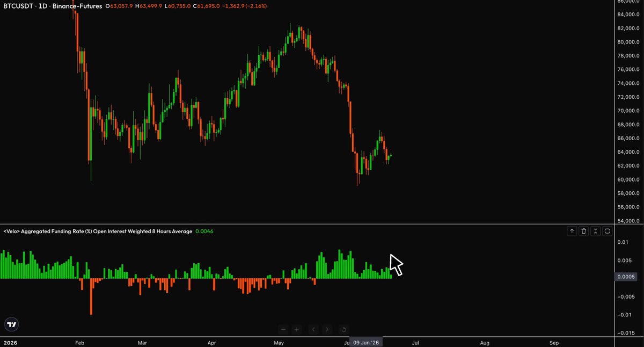Click the 0.0005 funding axis label
Viewport: 644px width, 347px height.
626,277
